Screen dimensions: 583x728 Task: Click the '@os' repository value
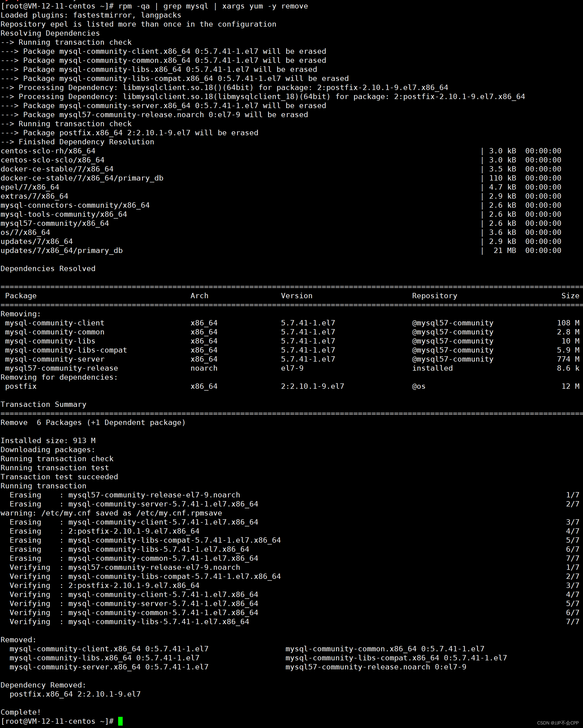pos(419,387)
